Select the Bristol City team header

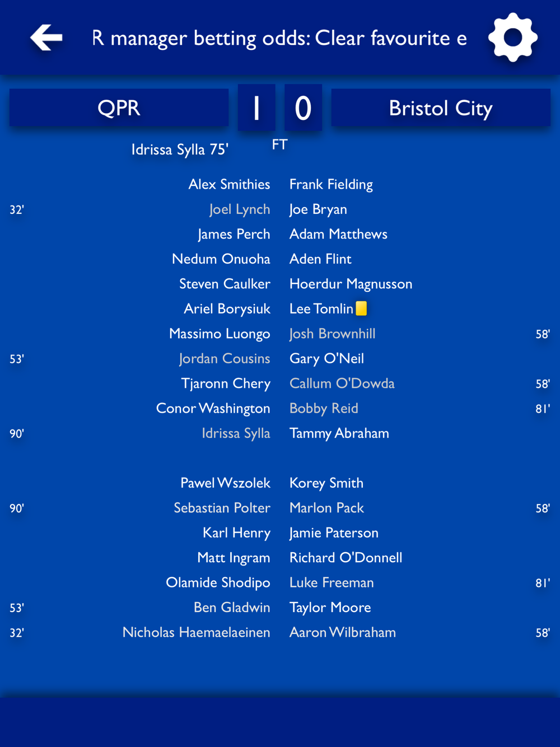[441, 108]
